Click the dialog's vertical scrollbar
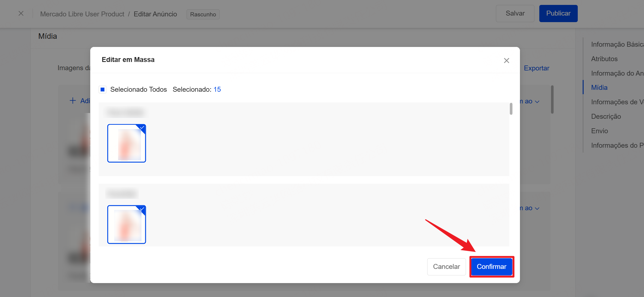This screenshot has height=297, width=644. [x=511, y=109]
